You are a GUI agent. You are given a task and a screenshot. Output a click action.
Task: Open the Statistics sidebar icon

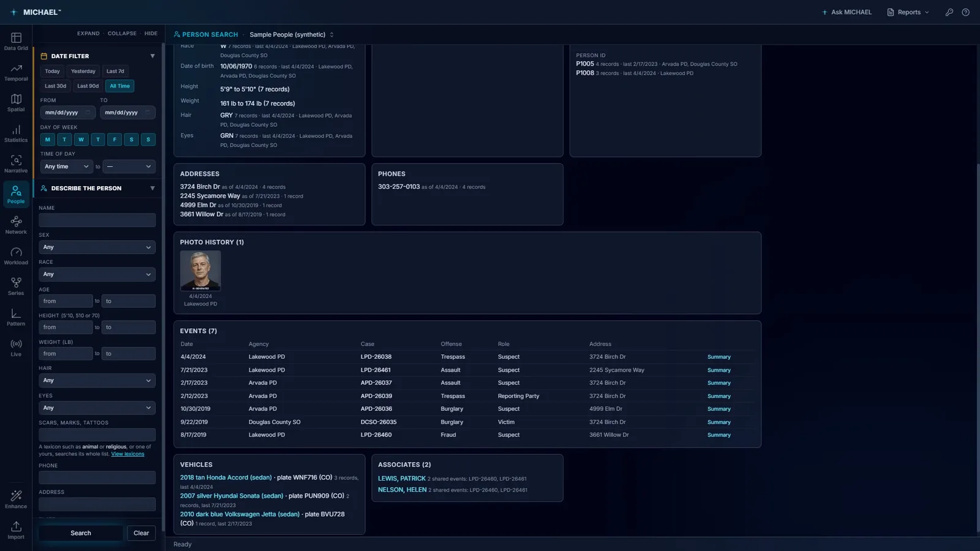pos(16,133)
